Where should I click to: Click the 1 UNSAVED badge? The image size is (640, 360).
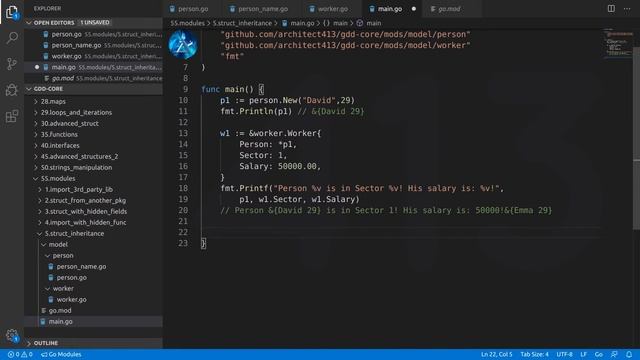click(x=95, y=22)
